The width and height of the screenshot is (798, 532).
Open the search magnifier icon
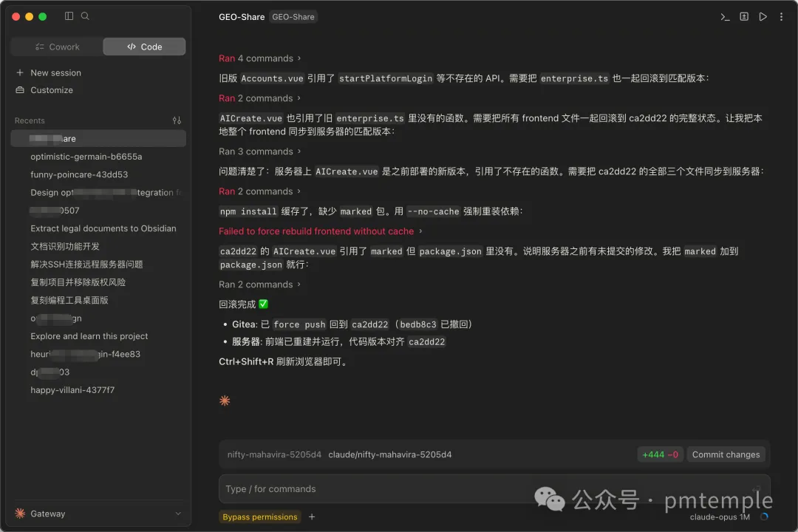pos(85,16)
